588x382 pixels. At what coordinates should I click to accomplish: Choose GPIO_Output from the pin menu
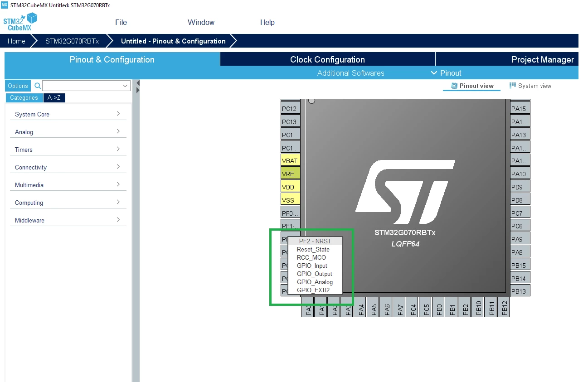[x=315, y=274]
